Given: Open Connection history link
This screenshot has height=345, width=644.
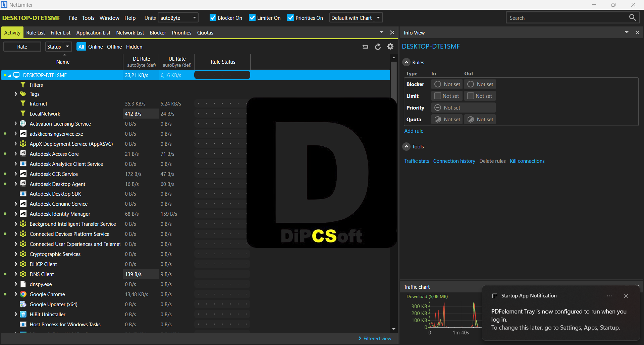Looking at the screenshot, I should (x=454, y=161).
